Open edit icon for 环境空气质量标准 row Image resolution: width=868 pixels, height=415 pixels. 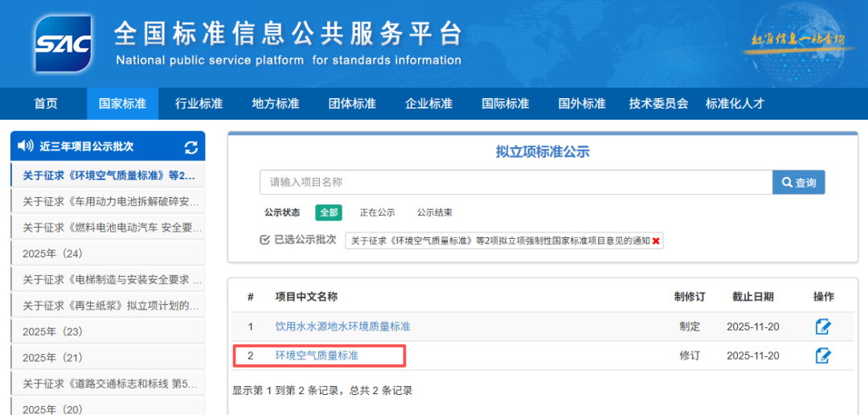tap(823, 355)
